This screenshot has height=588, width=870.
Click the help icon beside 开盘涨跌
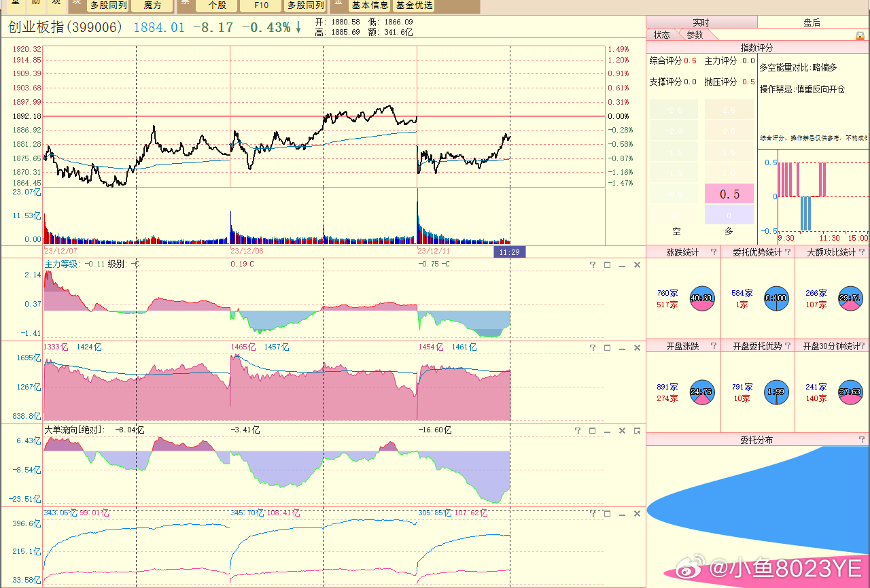[x=713, y=346]
